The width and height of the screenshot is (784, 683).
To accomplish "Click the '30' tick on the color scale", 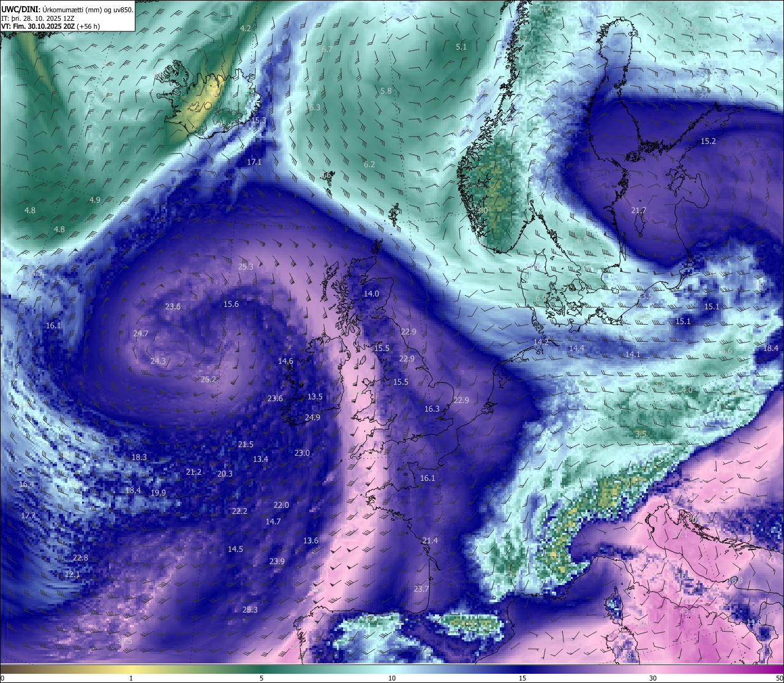I will (x=653, y=678).
